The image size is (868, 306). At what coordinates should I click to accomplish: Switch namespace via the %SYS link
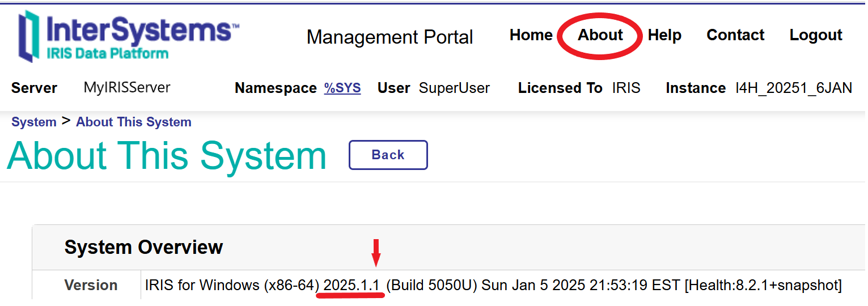(x=342, y=88)
